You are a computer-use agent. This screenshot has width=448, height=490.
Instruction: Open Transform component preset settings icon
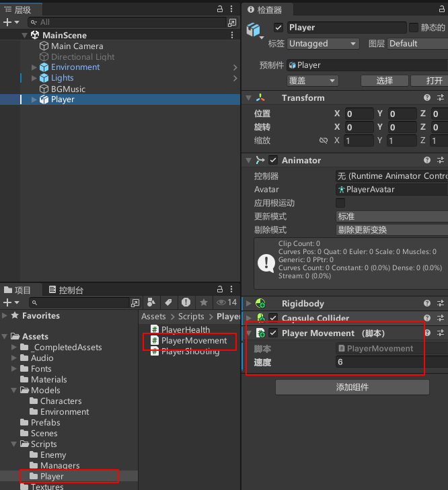coord(441,98)
